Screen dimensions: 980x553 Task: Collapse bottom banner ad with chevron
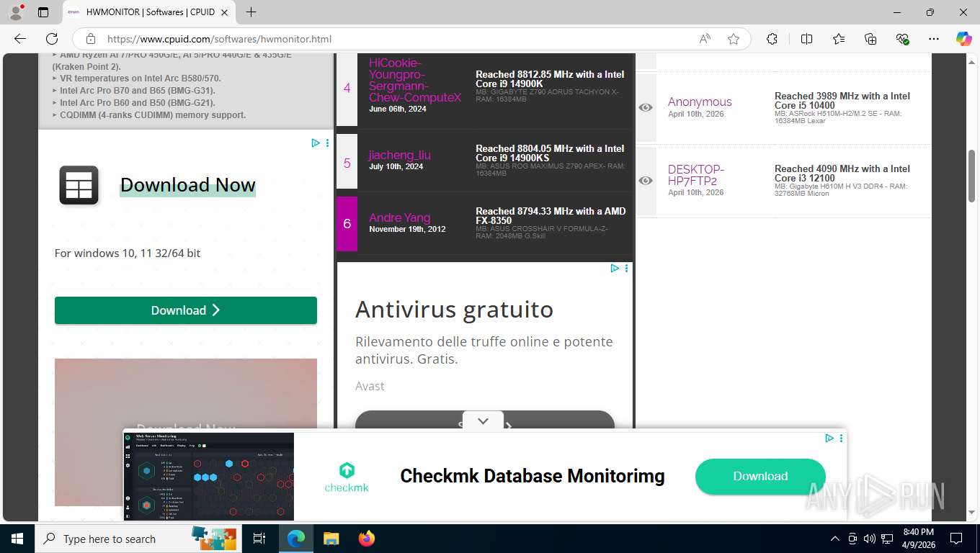[483, 421]
